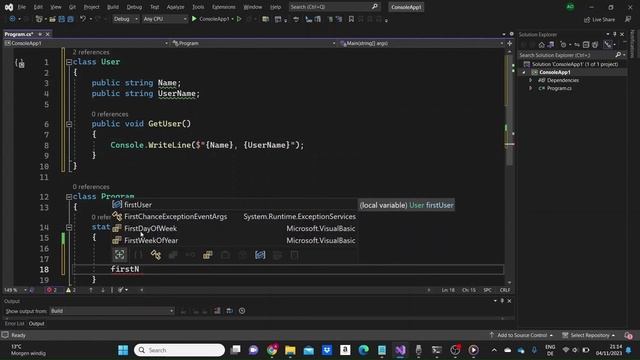The width and height of the screenshot is (640, 360).
Task: Toggle the namespace braces filter in IntelliSense
Action: 138,255
